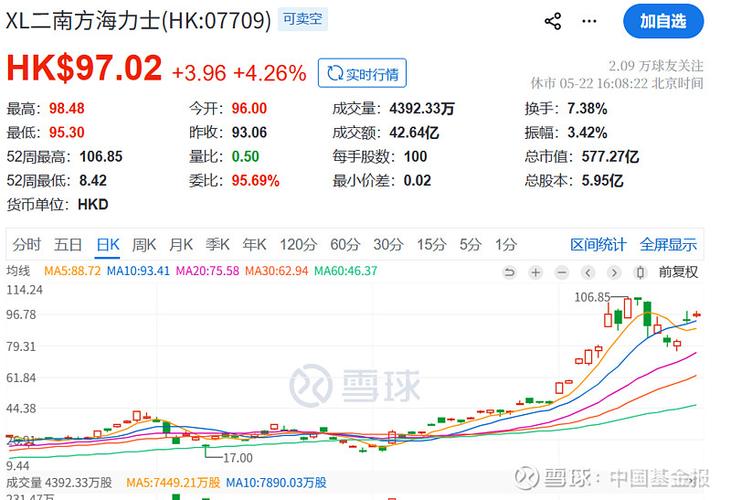Image resolution: width=731 pixels, height=500 pixels.
Task: Click volume MA10:7890.03万股 label
Action: pos(276,482)
